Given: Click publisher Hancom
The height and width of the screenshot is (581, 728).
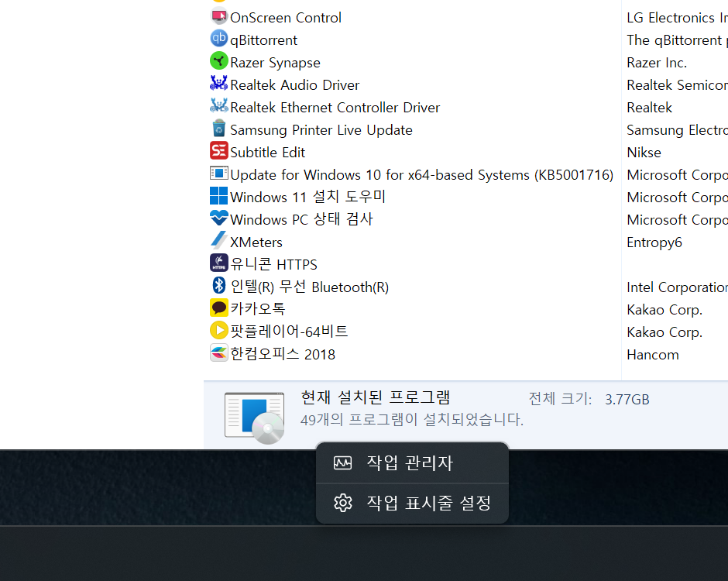Looking at the screenshot, I should [653, 355].
